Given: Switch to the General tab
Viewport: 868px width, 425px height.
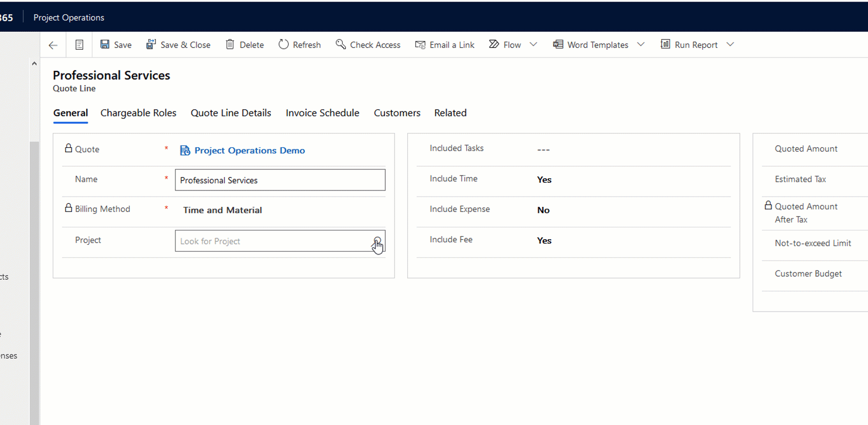Looking at the screenshot, I should (x=71, y=113).
